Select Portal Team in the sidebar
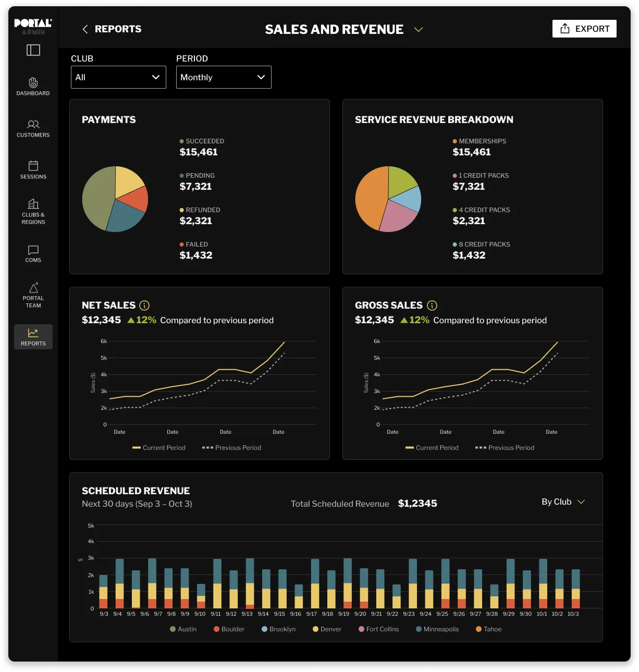 33,295
